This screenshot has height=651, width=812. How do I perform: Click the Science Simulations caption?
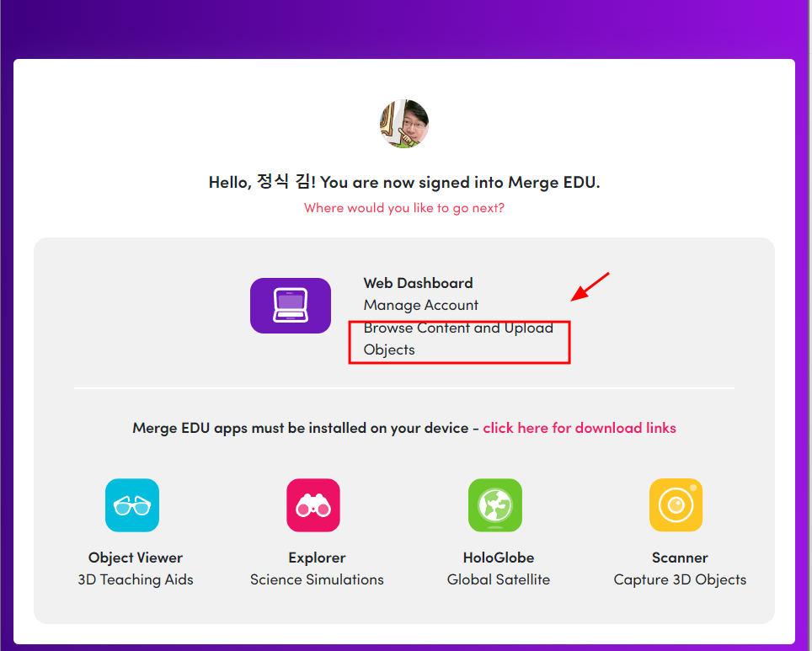(x=317, y=579)
